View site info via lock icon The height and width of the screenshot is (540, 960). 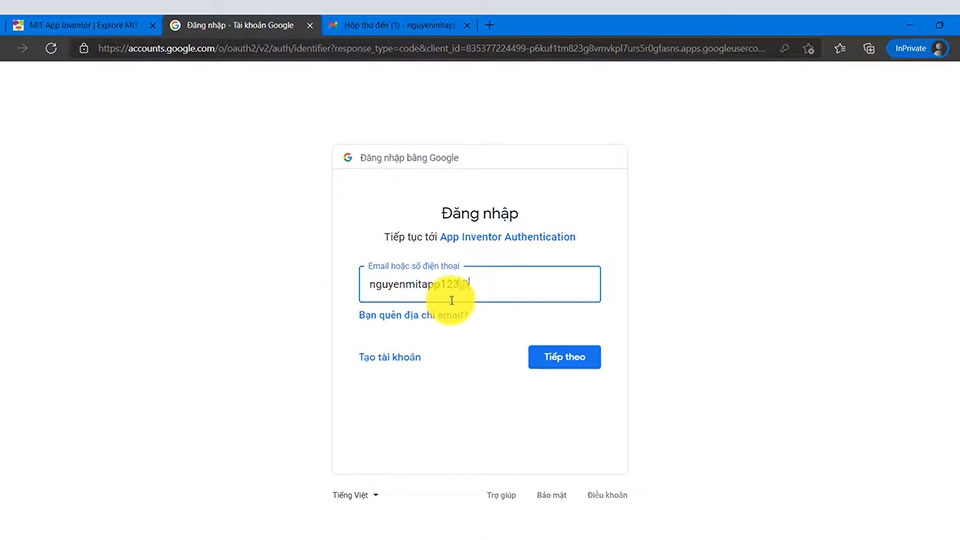(84, 48)
